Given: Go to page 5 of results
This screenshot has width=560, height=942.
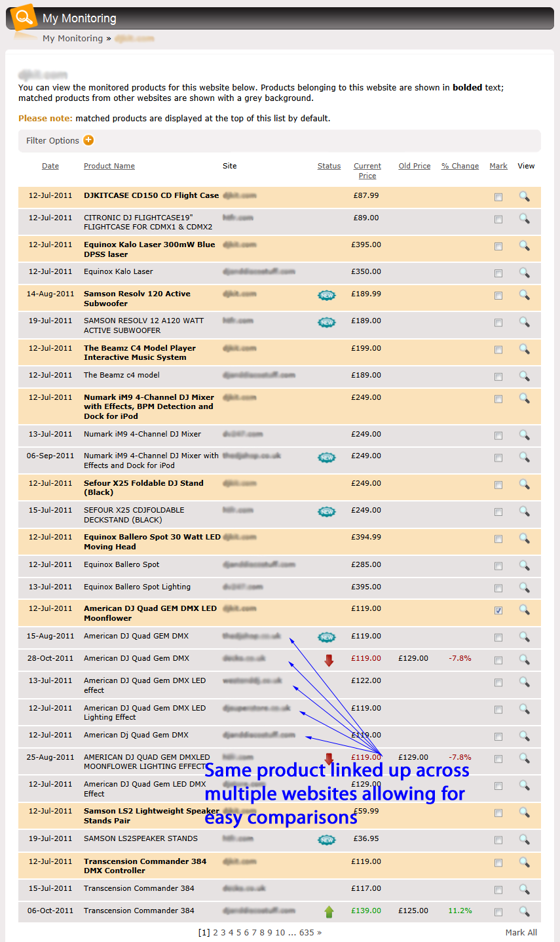Looking at the screenshot, I should pos(239,932).
